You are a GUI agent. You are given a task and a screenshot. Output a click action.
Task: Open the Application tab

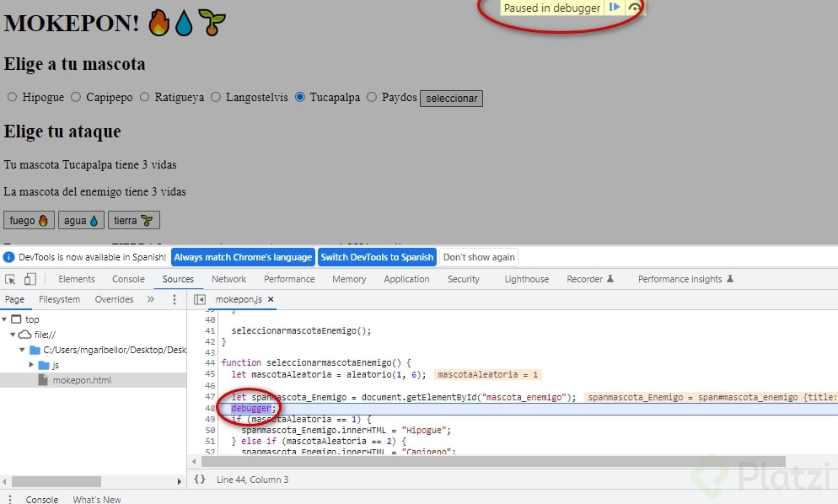(x=406, y=279)
